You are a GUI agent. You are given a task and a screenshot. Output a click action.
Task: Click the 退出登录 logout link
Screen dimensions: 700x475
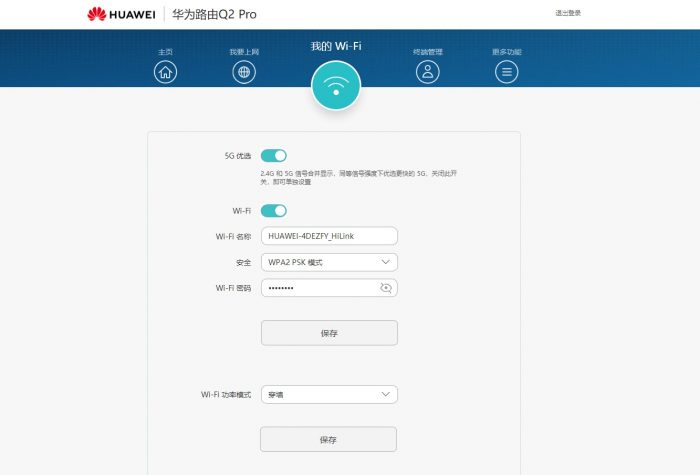(568, 13)
